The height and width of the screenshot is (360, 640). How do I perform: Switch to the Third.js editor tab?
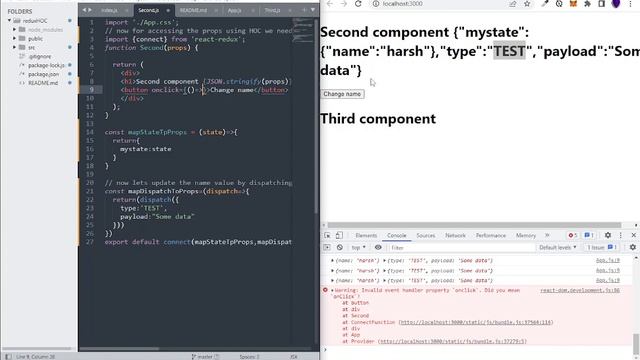[272, 10]
